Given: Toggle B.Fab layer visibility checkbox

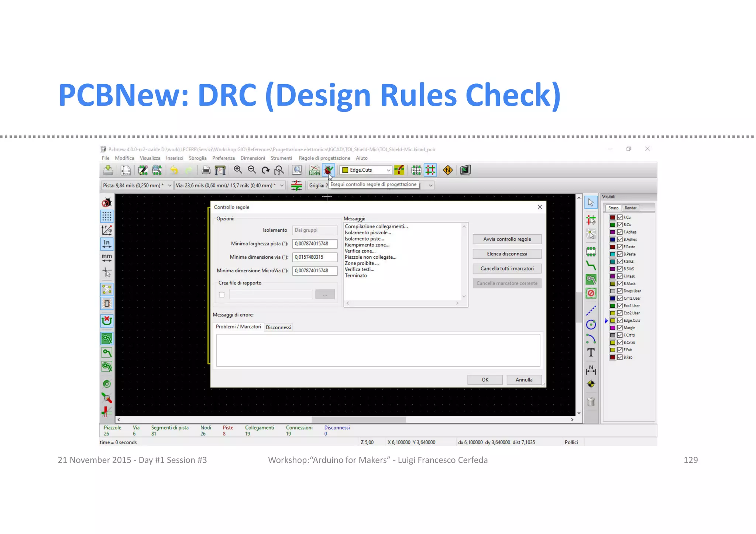Looking at the screenshot, I should (620, 357).
